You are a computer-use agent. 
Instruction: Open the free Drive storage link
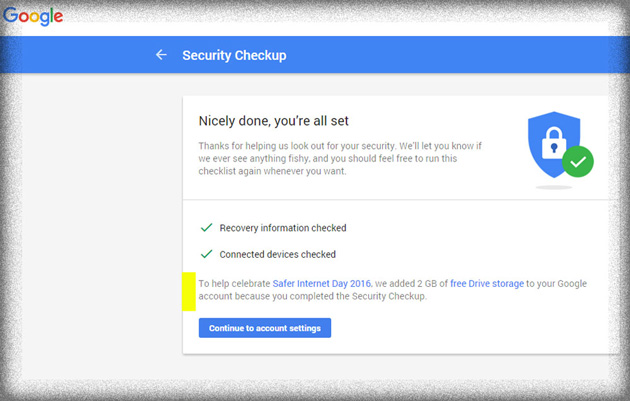(x=487, y=284)
